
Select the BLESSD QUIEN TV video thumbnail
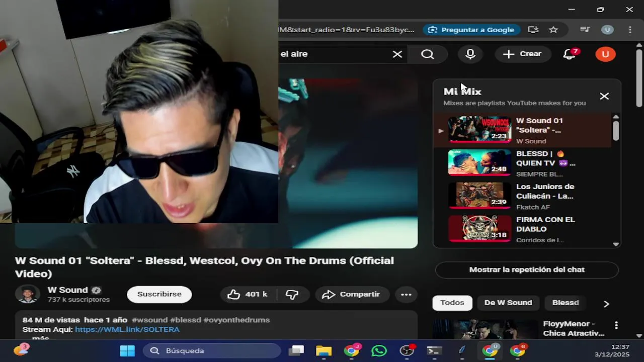pyautogui.click(x=479, y=163)
